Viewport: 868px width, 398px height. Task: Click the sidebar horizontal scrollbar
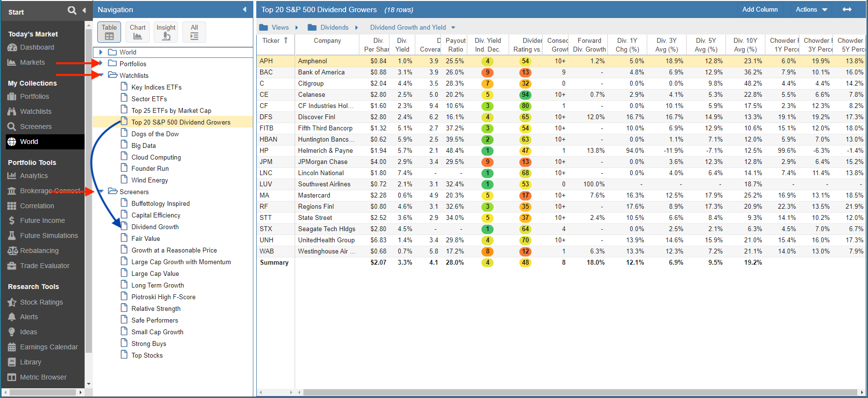point(43,392)
